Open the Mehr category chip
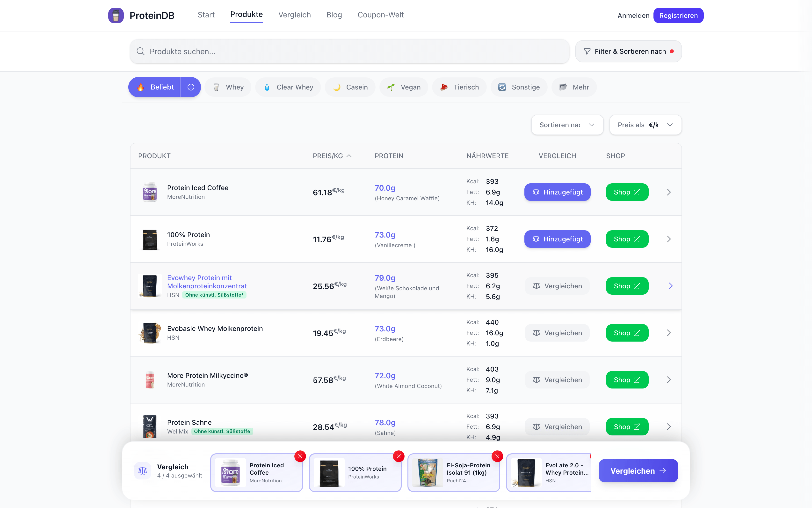 574,87
